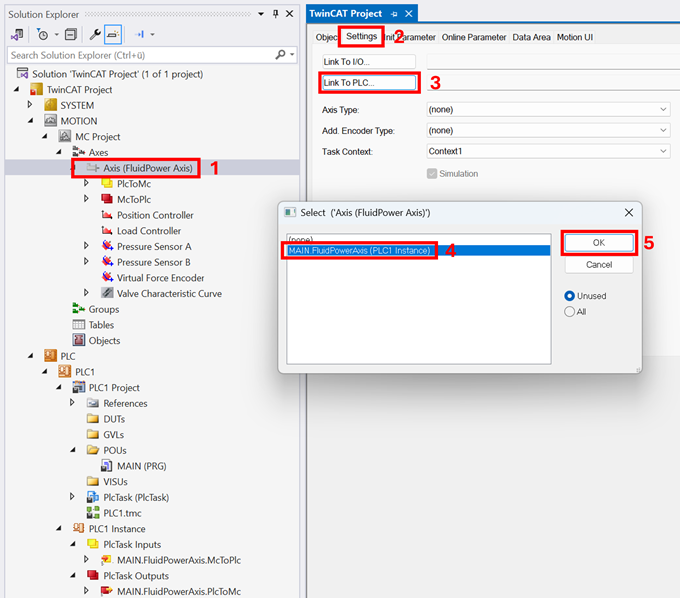Image resolution: width=680 pixels, height=598 pixels.
Task: Click the Link To PLC... button
Action: (369, 82)
